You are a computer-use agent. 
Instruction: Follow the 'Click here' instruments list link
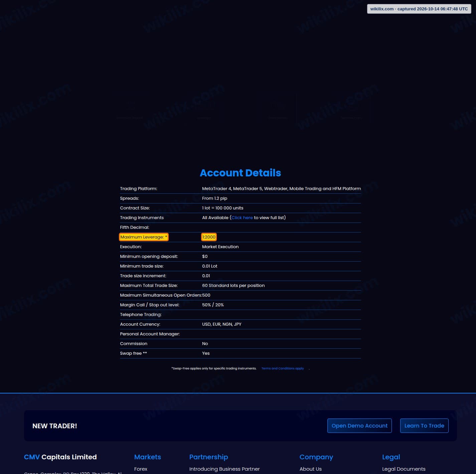(x=242, y=217)
